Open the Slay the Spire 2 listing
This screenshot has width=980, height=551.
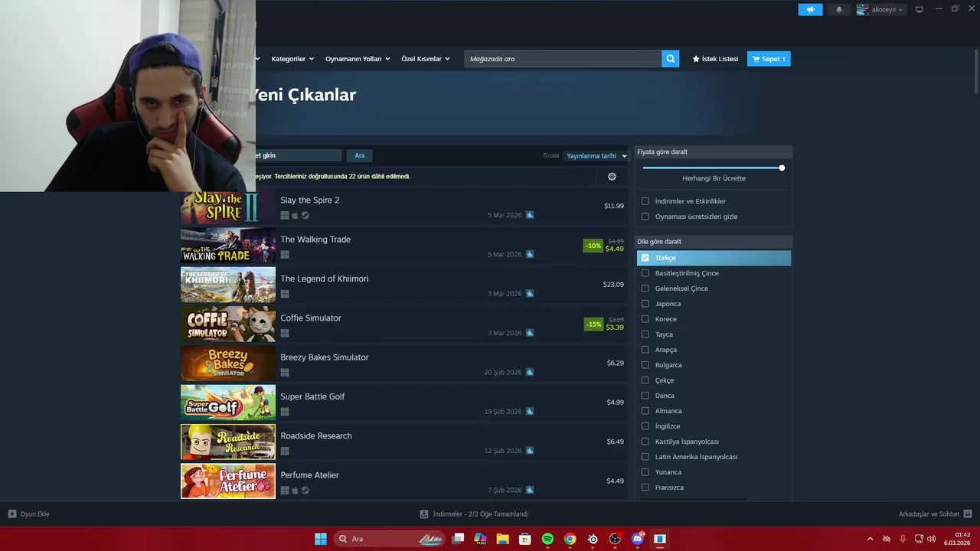click(403, 207)
